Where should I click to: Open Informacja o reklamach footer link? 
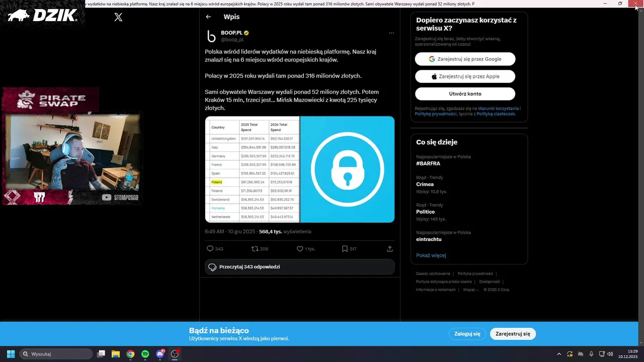point(436,290)
